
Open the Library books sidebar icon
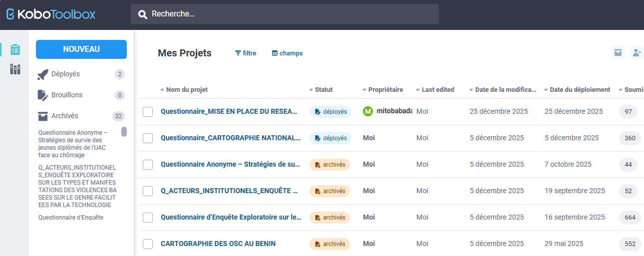(x=15, y=69)
